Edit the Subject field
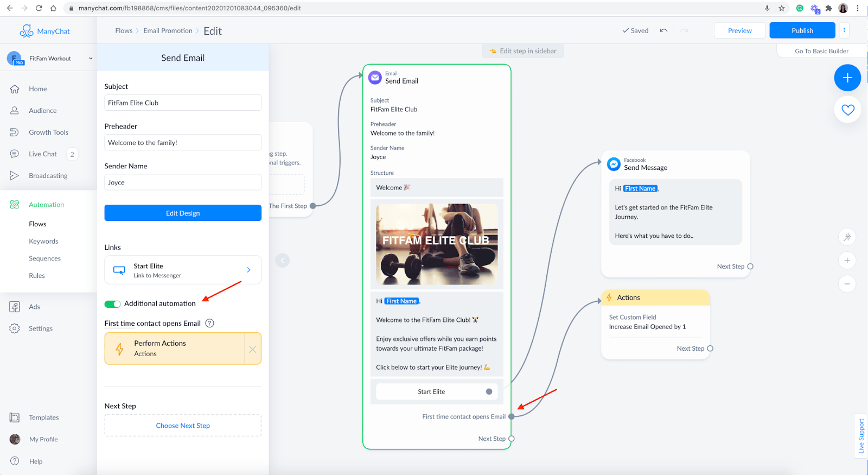 point(183,103)
